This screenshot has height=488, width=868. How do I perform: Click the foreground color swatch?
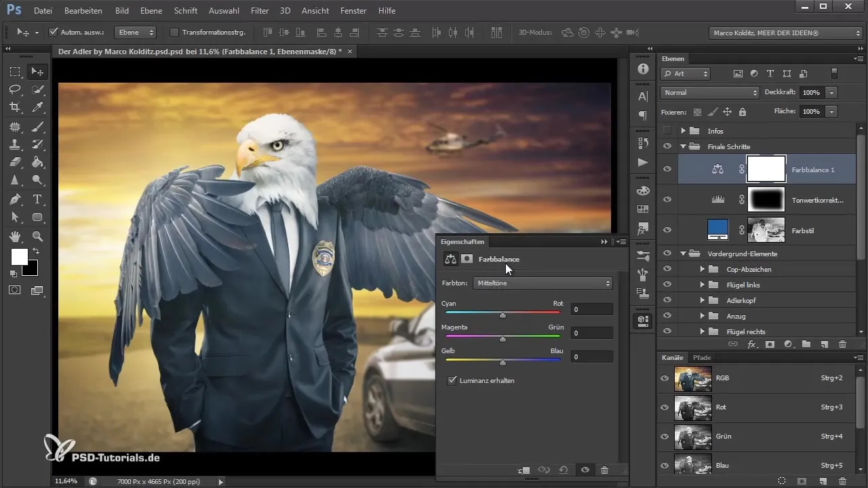tap(19, 257)
